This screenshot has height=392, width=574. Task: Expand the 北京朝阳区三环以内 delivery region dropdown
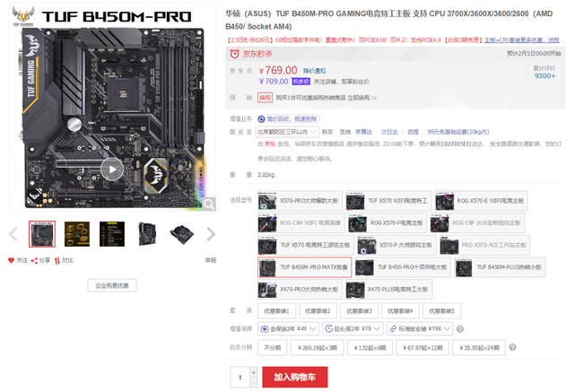[x=287, y=132]
